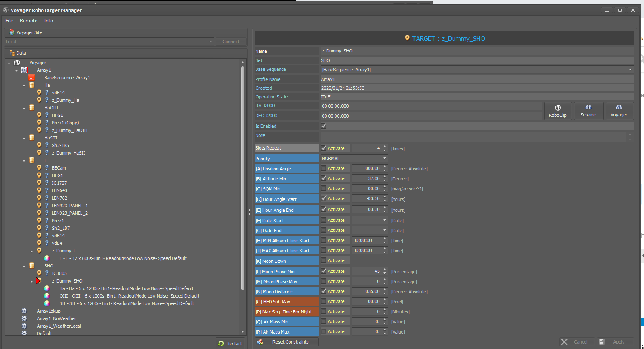Click the question mark beside BECam
Screen dimensions: 644x349
coord(47,168)
